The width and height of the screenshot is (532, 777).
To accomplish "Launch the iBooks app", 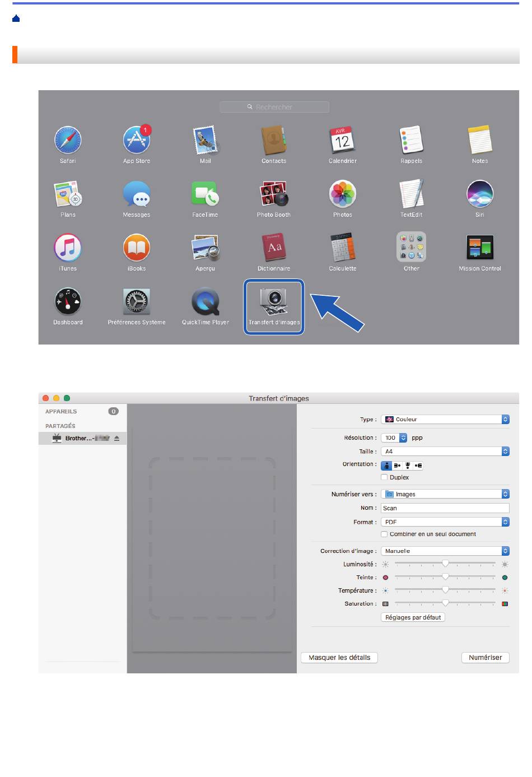I will tap(137, 248).
